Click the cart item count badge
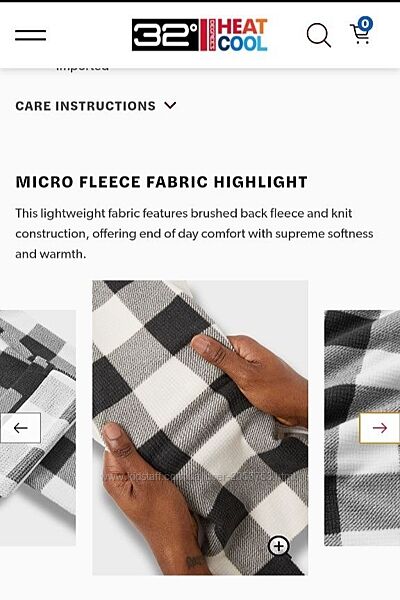 pyautogui.click(x=365, y=24)
